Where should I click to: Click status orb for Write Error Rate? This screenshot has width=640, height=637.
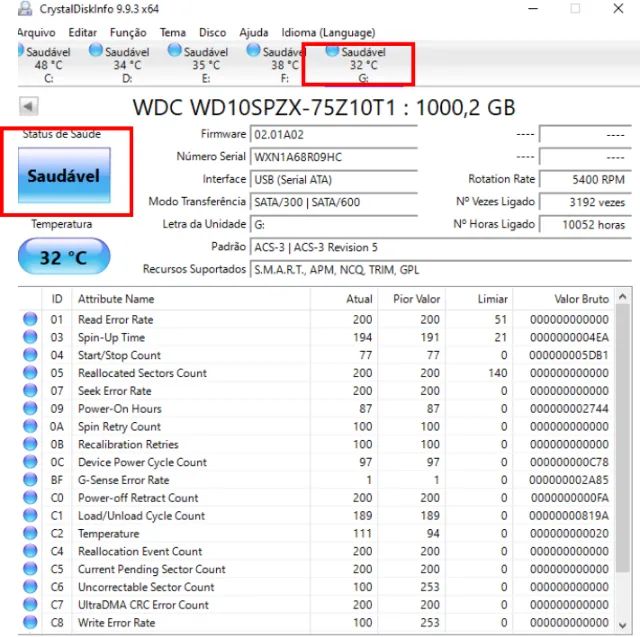(30, 622)
